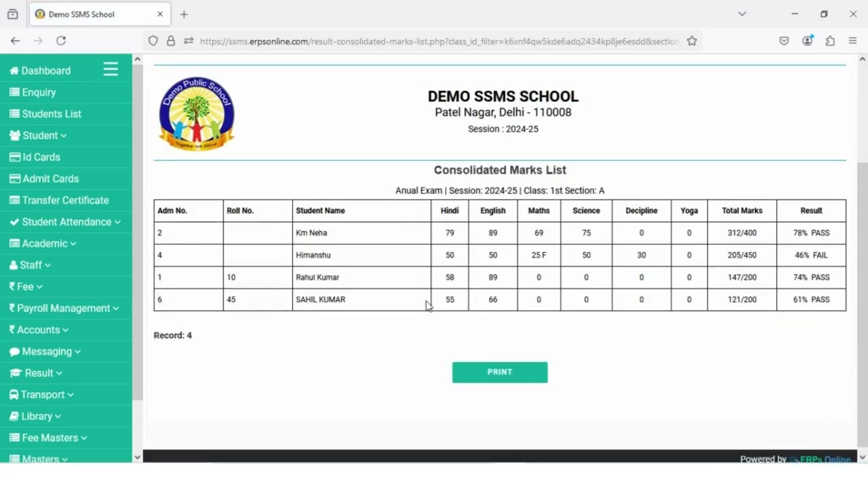Bookmark this page with the star icon
Viewport: 868px width, 488px height.
coord(692,41)
